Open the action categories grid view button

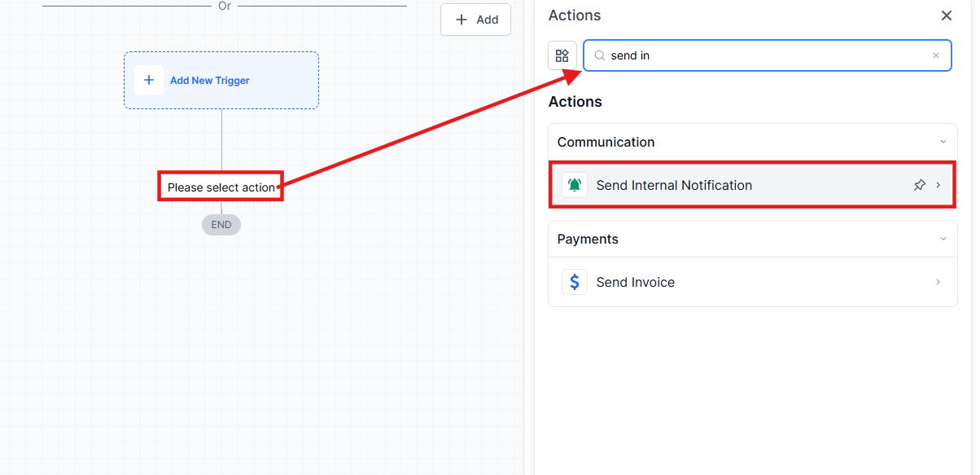(562, 55)
